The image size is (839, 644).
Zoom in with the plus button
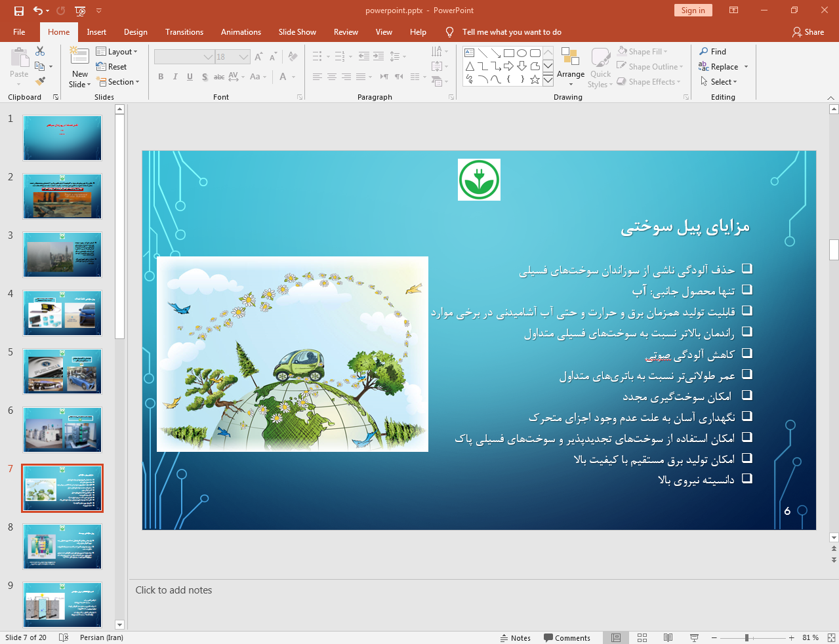coord(791,637)
